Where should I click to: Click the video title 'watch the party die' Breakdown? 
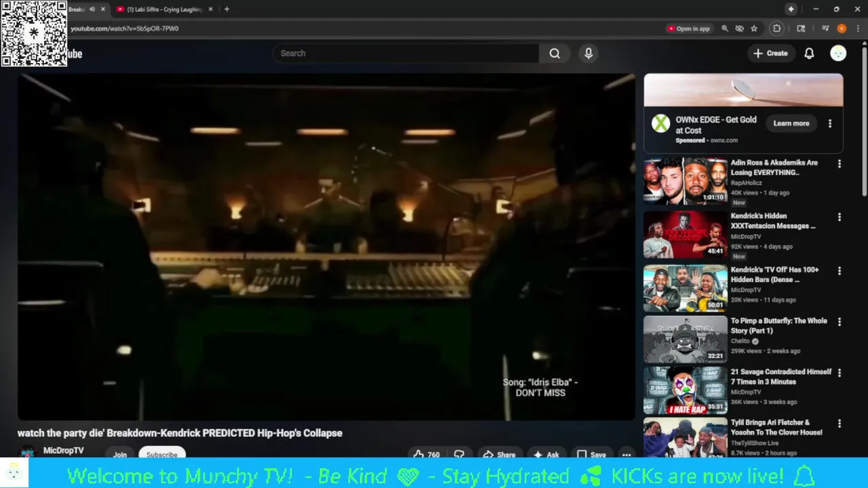click(x=180, y=433)
